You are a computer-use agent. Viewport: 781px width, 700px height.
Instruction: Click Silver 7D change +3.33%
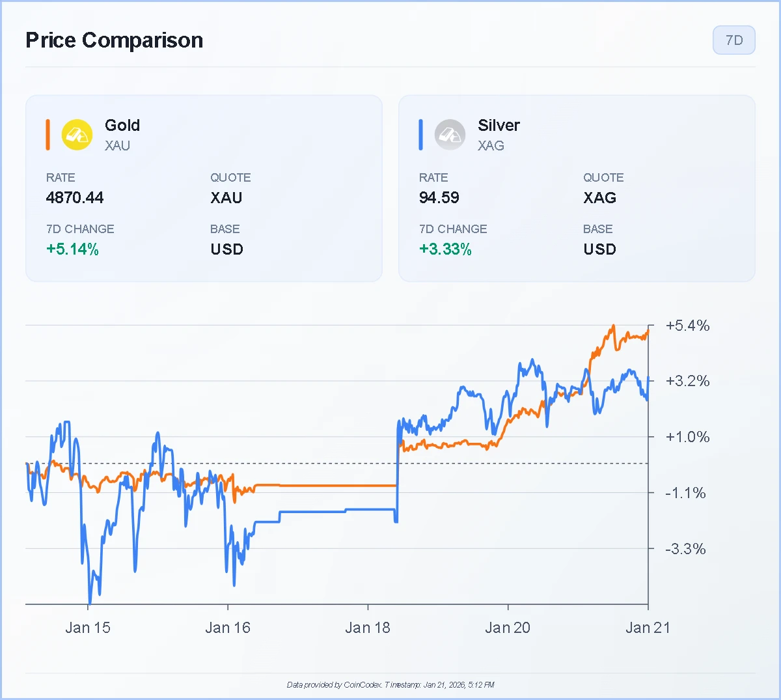(x=446, y=249)
